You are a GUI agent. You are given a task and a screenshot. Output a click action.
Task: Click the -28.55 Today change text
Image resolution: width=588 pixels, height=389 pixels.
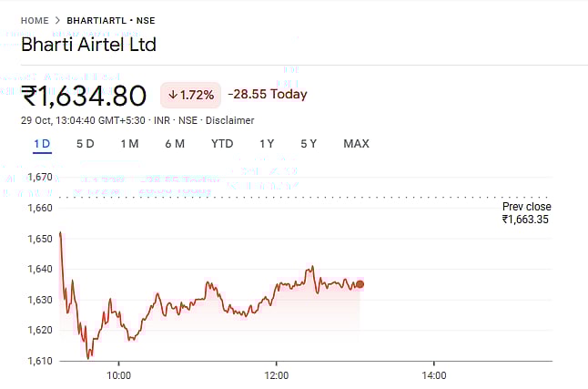tap(268, 95)
